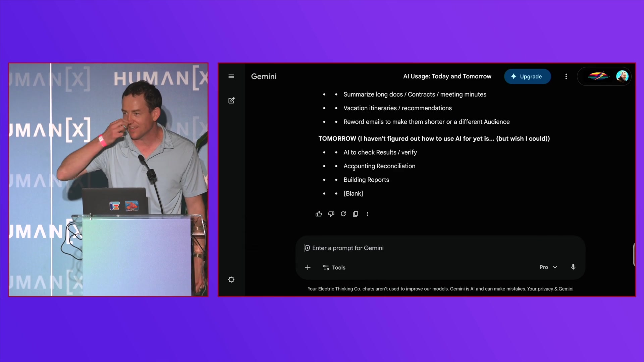Open more options below the response
This screenshot has width=644, height=362.
click(x=368, y=214)
